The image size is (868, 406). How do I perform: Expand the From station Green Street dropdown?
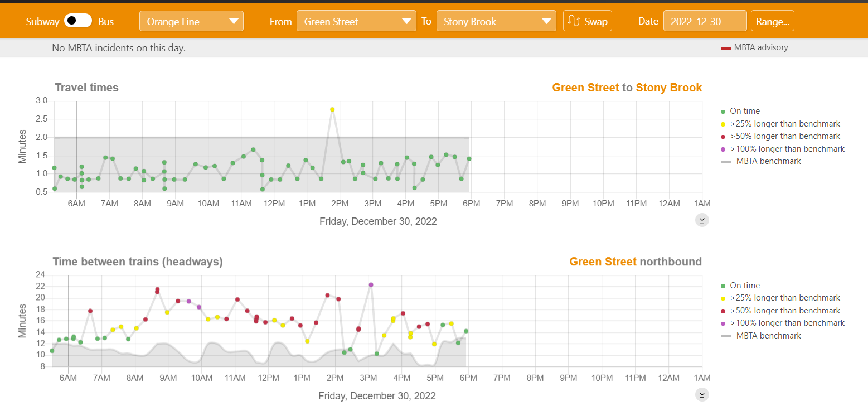pyautogui.click(x=356, y=22)
